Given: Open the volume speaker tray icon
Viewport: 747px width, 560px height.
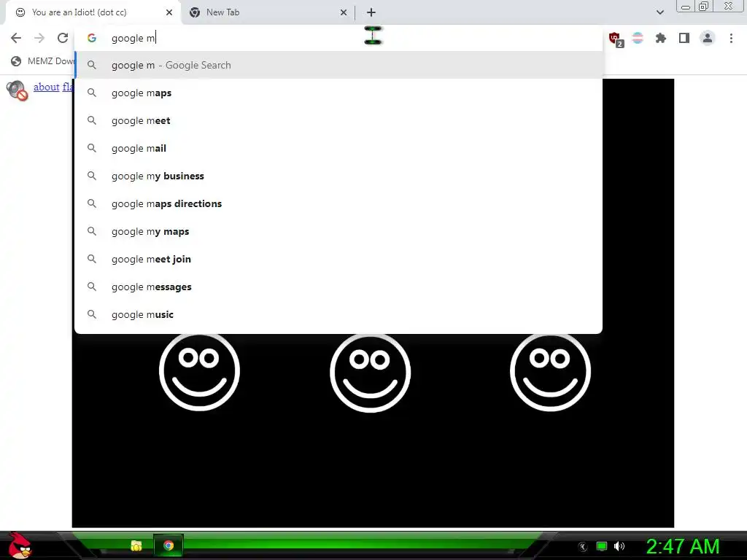Looking at the screenshot, I should tap(619, 546).
